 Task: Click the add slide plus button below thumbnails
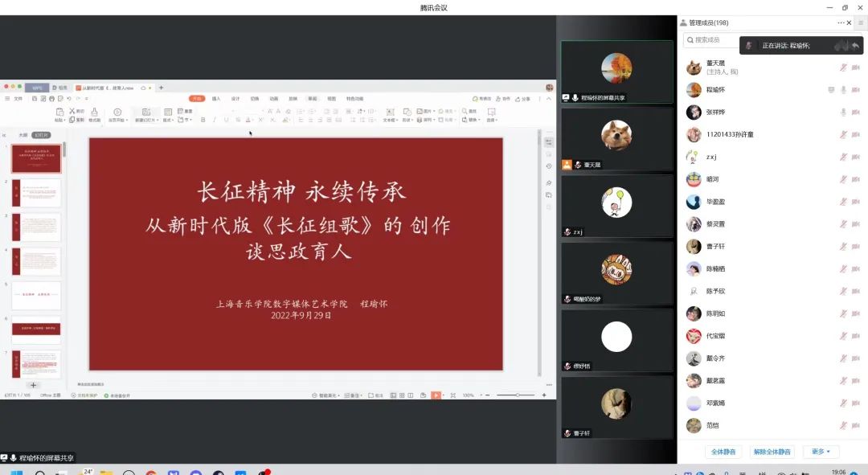tap(34, 385)
